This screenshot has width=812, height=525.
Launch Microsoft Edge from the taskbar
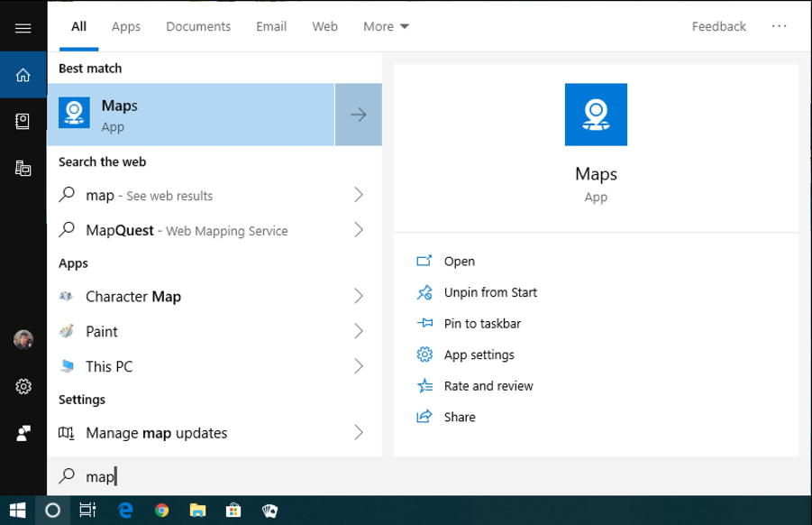coord(125,511)
